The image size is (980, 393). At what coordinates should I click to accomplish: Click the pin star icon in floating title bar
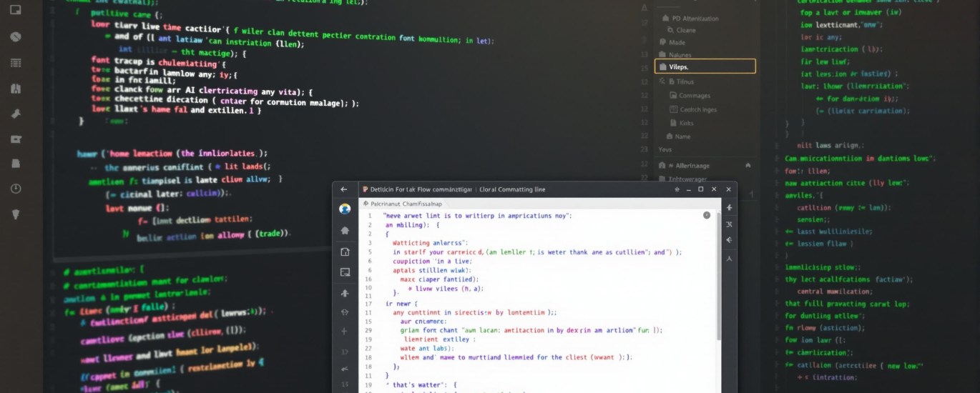point(677,189)
